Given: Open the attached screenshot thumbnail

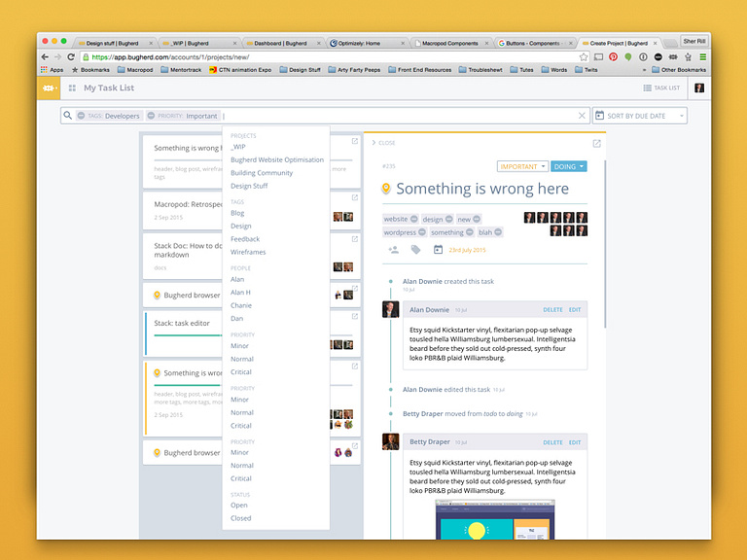Looking at the screenshot, I should point(495,519).
